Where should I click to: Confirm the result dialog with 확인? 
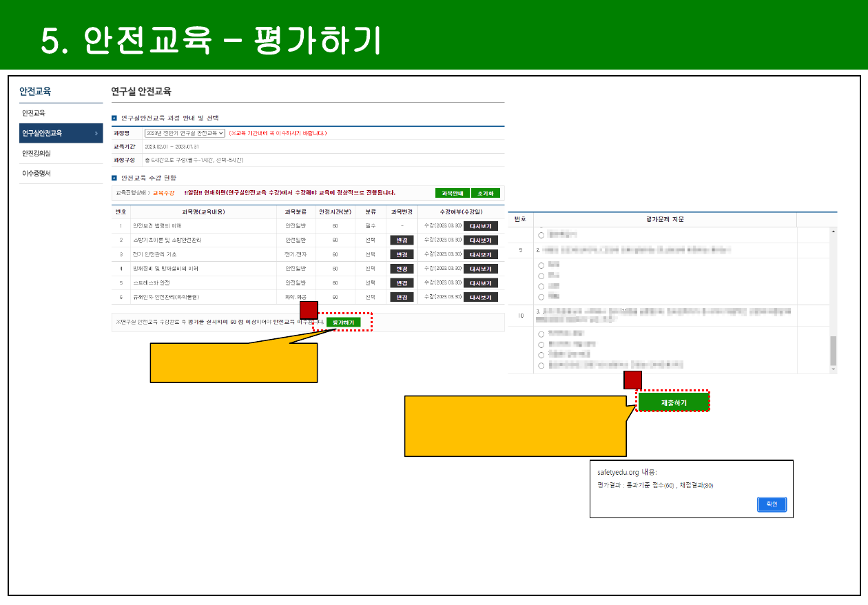[771, 504]
